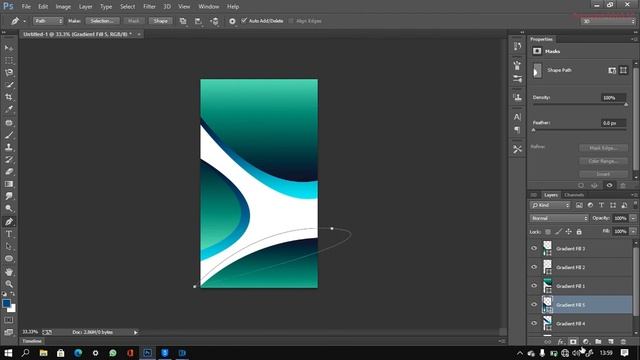
Task: Click the Density slider handle
Action: tap(626, 104)
